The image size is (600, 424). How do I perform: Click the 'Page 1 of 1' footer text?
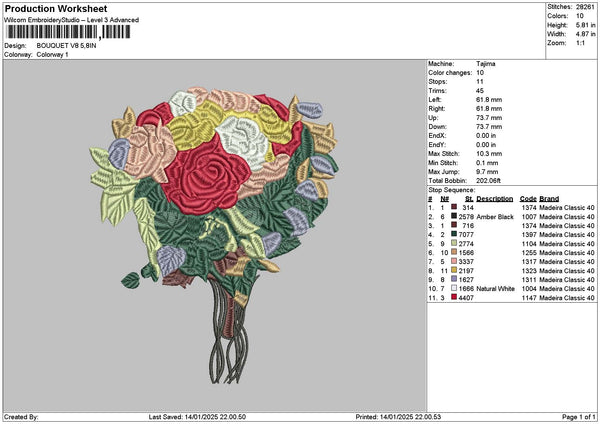tap(579, 417)
